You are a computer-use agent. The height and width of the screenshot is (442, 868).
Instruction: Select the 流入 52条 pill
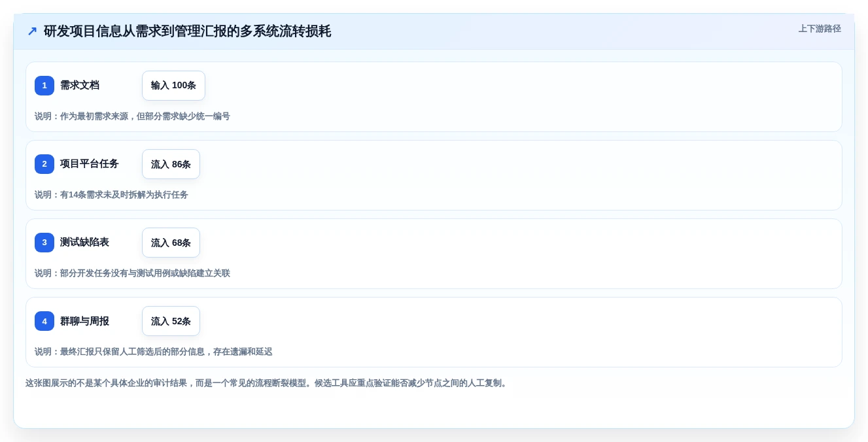coord(171,321)
